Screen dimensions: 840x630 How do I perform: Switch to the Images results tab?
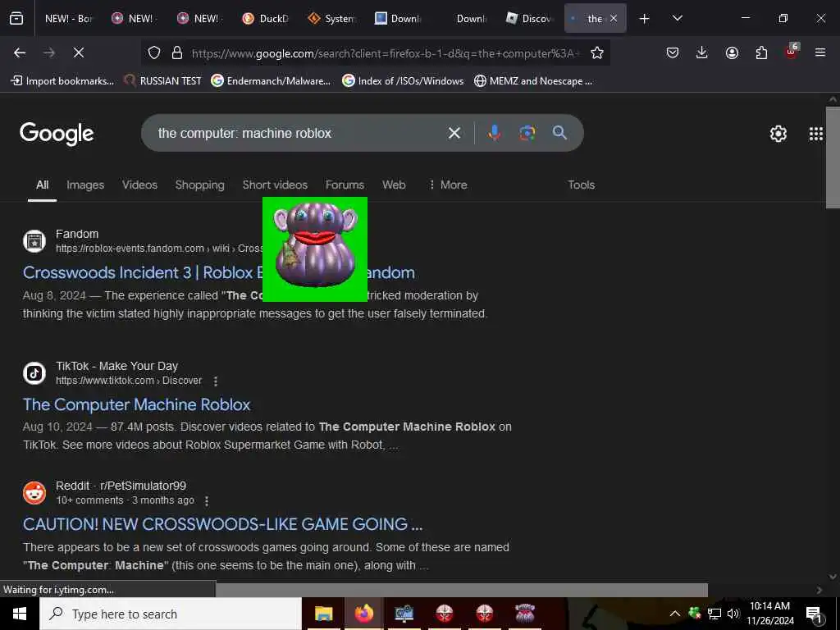coord(85,185)
